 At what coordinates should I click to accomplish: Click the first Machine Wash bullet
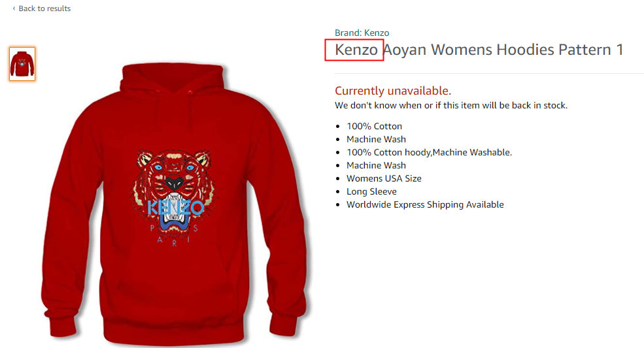[376, 140]
